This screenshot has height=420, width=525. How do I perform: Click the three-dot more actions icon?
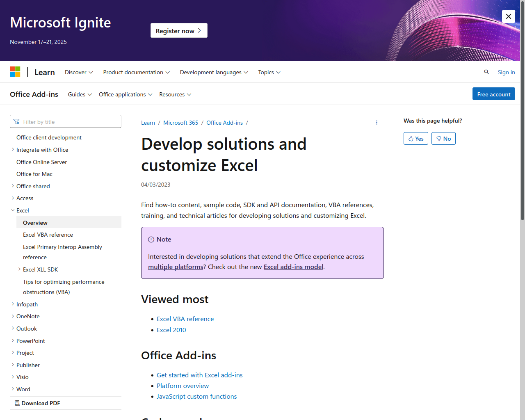pos(377,123)
